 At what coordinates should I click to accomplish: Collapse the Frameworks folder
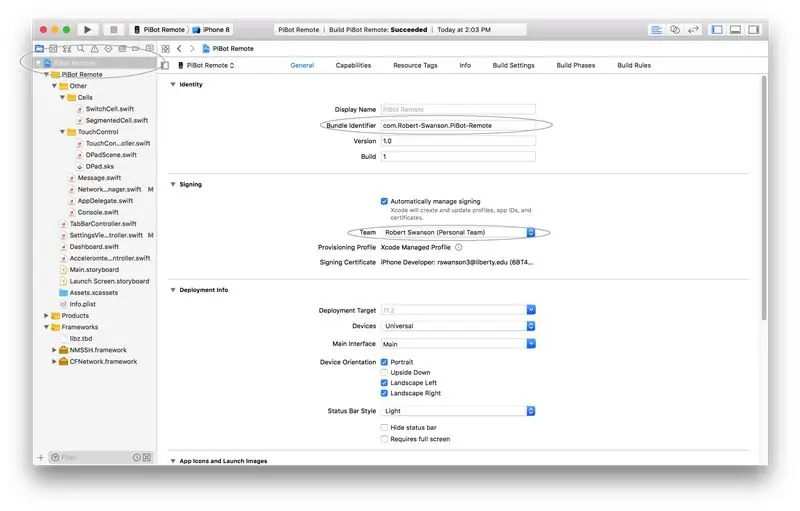click(46, 327)
